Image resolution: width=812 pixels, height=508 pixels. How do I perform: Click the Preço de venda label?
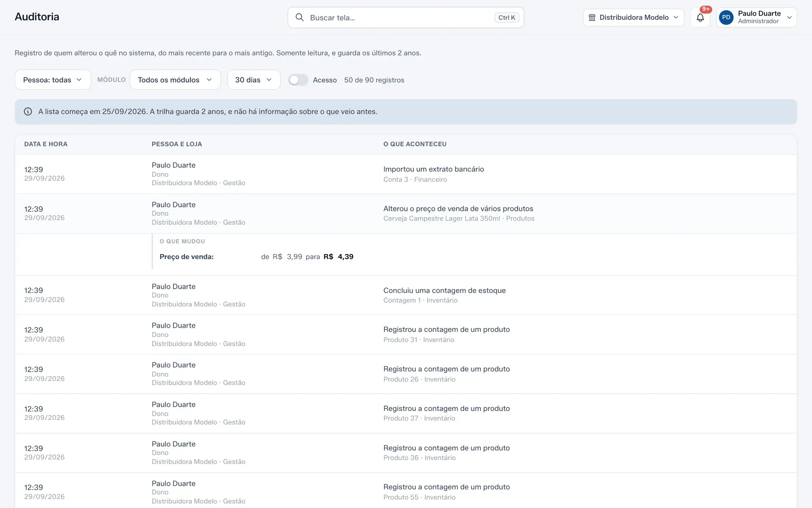187,257
